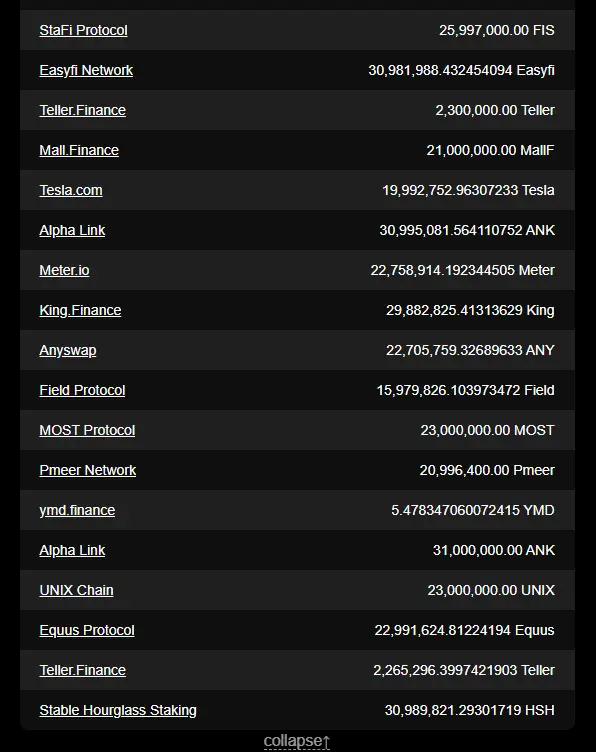Open the ymd.finance link
This screenshot has height=752, width=596.
tap(77, 510)
